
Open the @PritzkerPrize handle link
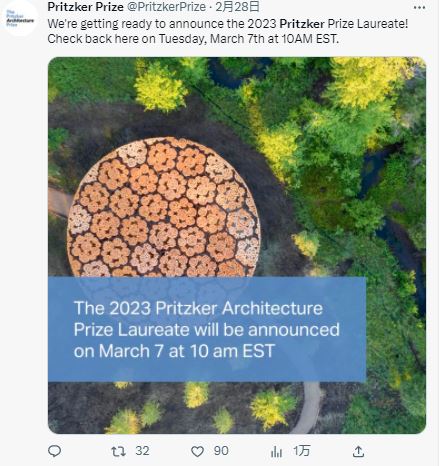point(166,7)
